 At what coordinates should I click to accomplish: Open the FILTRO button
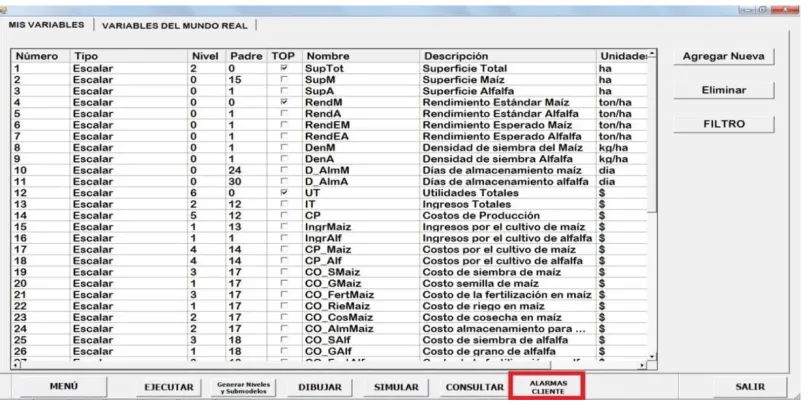(723, 124)
